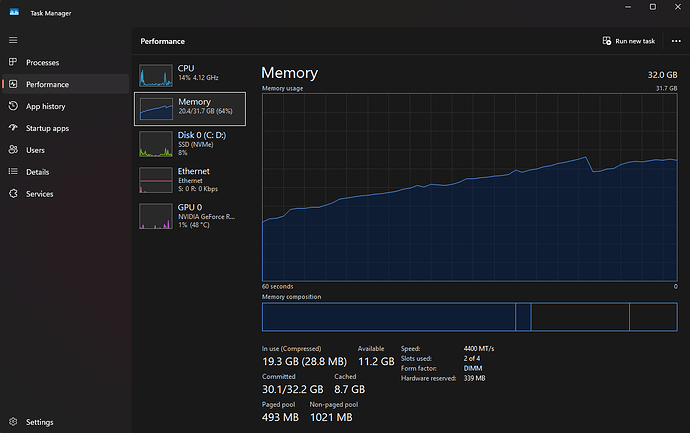Click the Users icon in sidebar
The height and width of the screenshot is (433, 690).
[13, 150]
